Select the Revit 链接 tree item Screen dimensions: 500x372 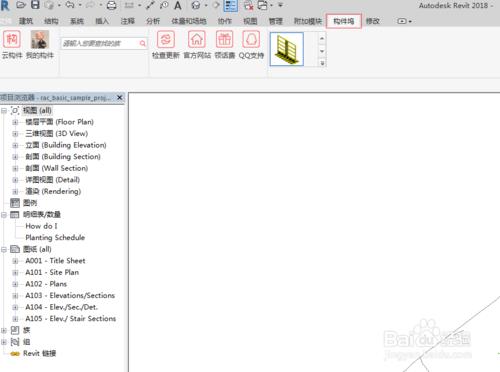point(39,353)
